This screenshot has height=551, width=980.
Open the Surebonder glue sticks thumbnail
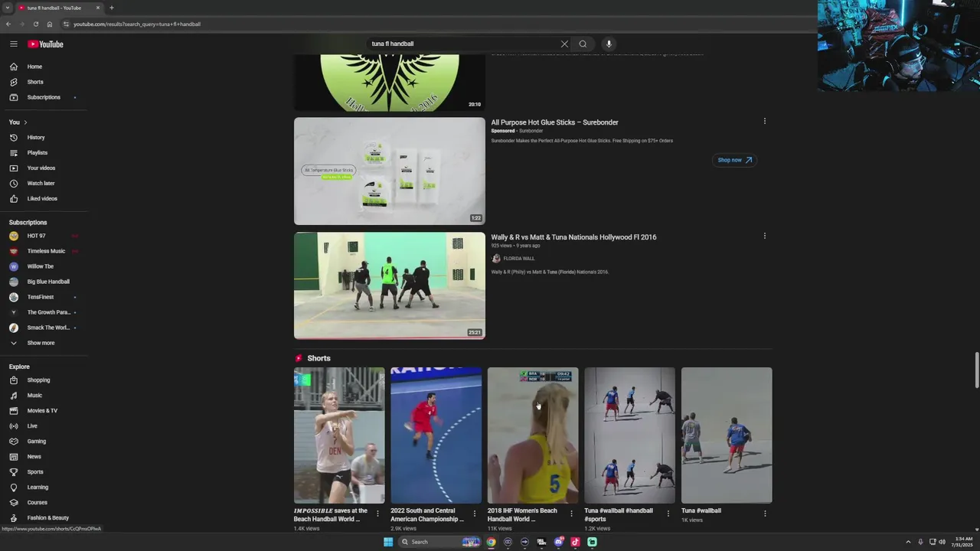coord(390,171)
